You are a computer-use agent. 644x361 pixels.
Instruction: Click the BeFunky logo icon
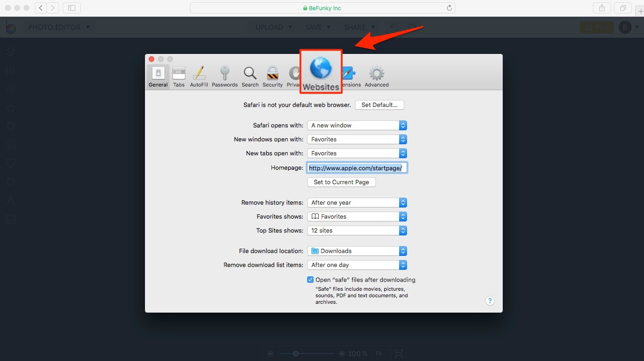(11, 27)
